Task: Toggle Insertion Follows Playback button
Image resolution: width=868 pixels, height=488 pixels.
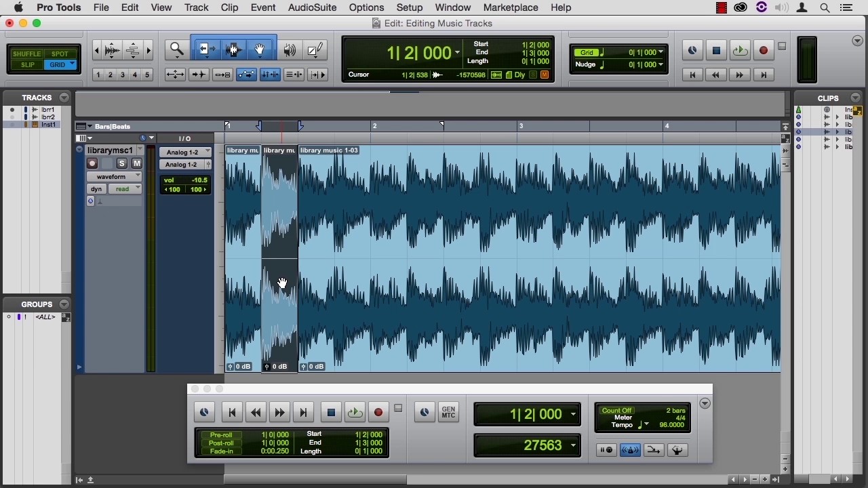Action: (x=317, y=75)
